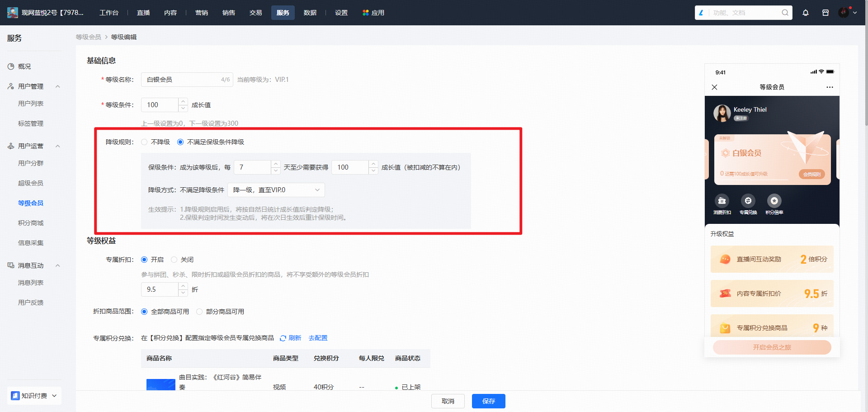Click the account logo in the top left
The width and height of the screenshot is (868, 412).
coord(13,13)
